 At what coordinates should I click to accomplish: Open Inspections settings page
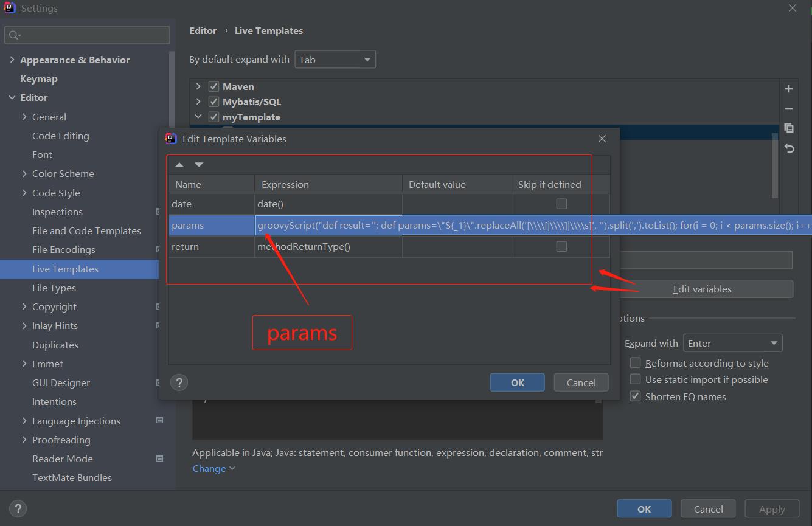tap(57, 212)
